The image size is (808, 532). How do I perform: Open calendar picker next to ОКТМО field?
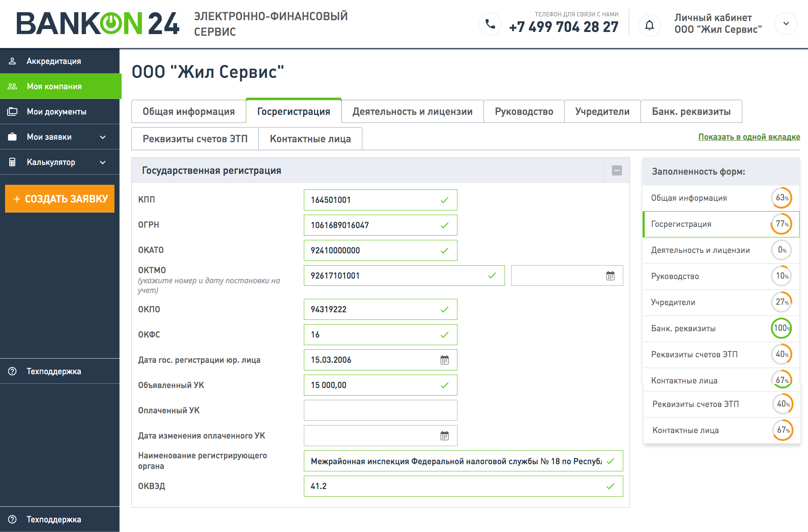point(610,276)
